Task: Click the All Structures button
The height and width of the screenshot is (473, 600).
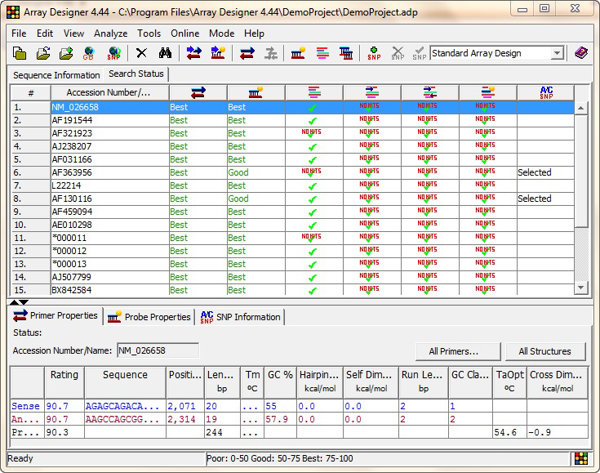Action: point(545,351)
